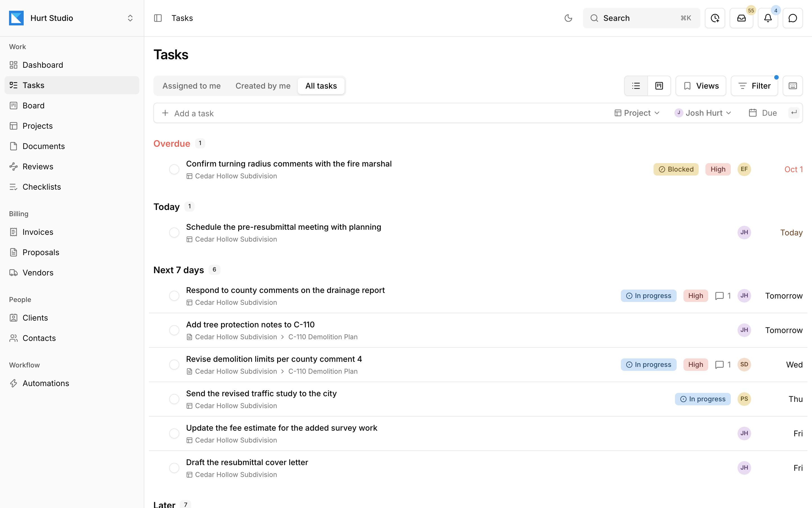The height and width of the screenshot is (508, 812).
Task: Go to Reviews in sidebar
Action: (x=72, y=167)
